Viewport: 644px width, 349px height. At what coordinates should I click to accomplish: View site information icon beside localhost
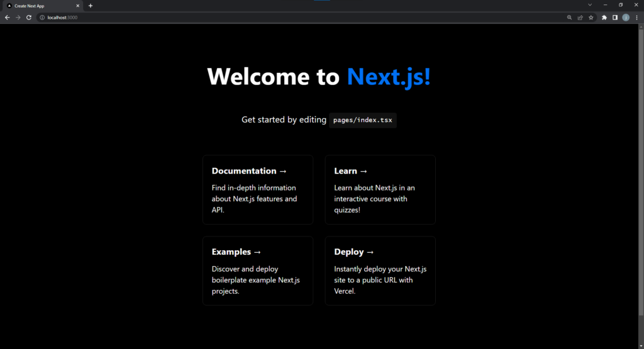coord(42,18)
